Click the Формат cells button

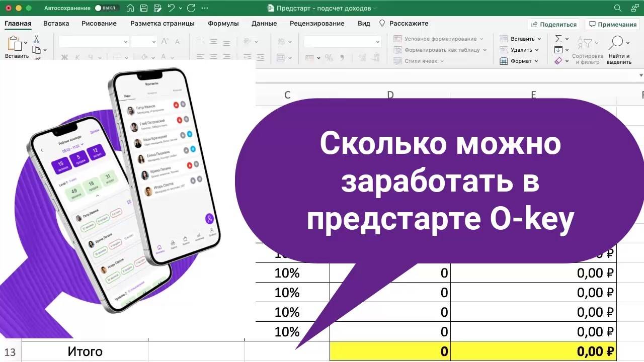(519, 61)
